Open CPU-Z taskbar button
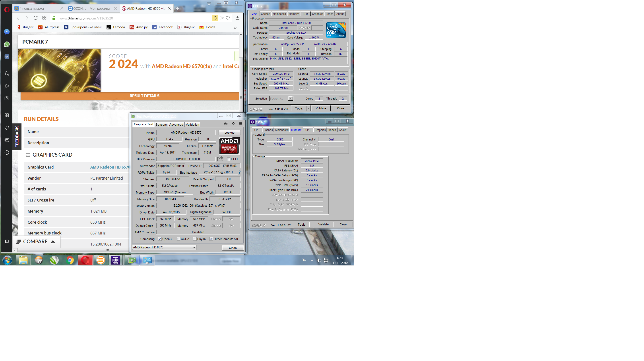Viewport: 644px width, 361px height. click(116, 260)
